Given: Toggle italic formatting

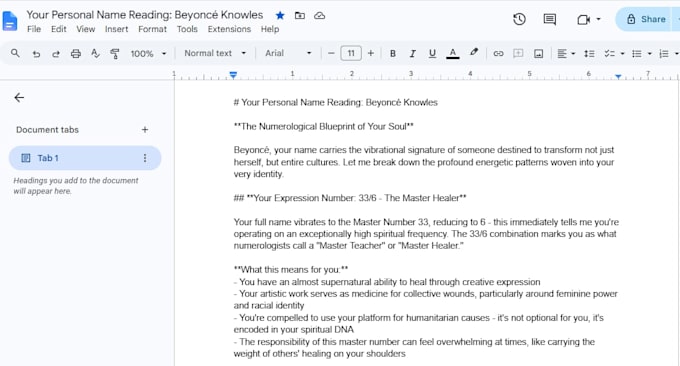Looking at the screenshot, I should coord(412,53).
